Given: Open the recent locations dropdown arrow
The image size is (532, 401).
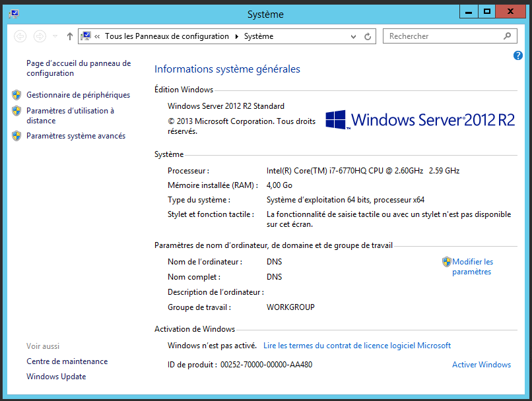Looking at the screenshot, I should (55, 36).
